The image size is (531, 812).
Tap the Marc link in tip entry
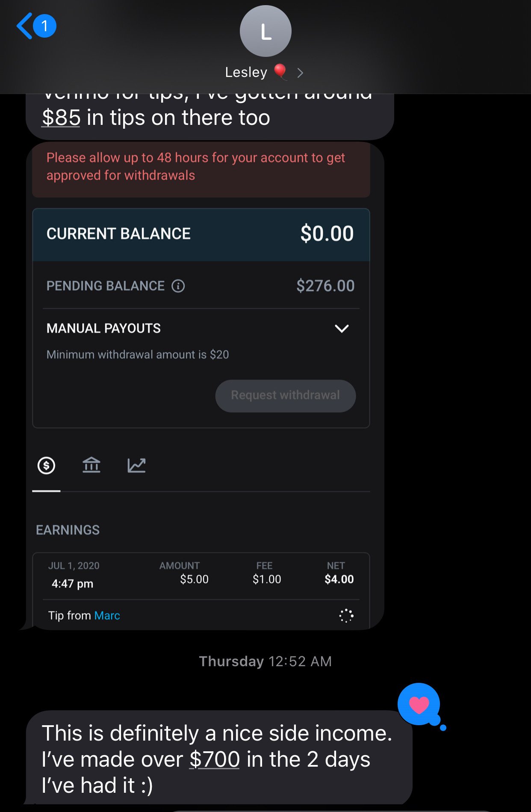pyautogui.click(x=107, y=615)
